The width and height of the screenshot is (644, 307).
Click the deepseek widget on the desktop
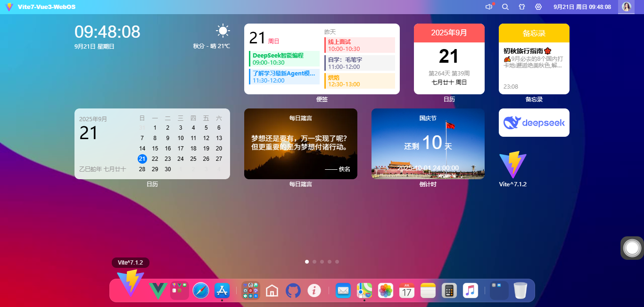tap(534, 122)
